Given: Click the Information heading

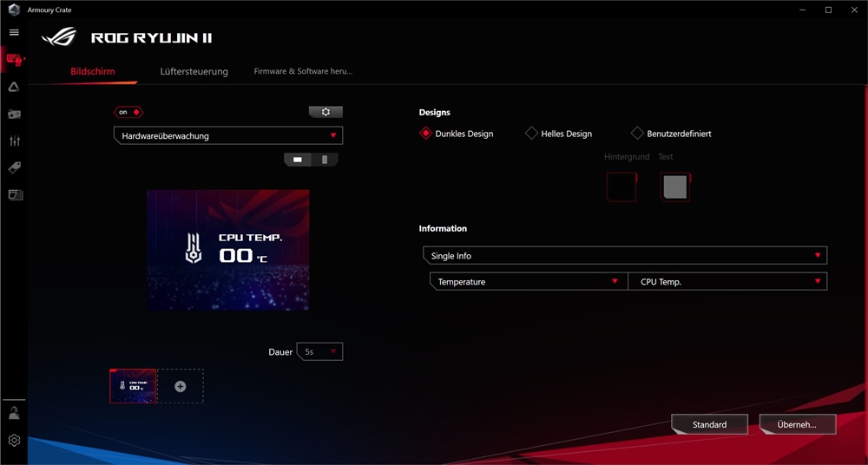Looking at the screenshot, I should (443, 229).
